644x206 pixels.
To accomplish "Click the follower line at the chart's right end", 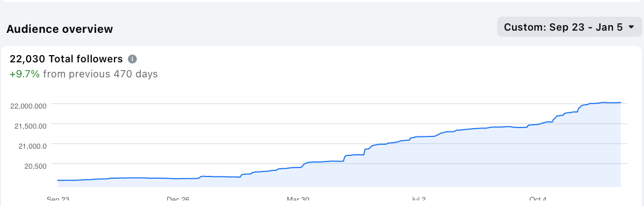I will pos(620,102).
